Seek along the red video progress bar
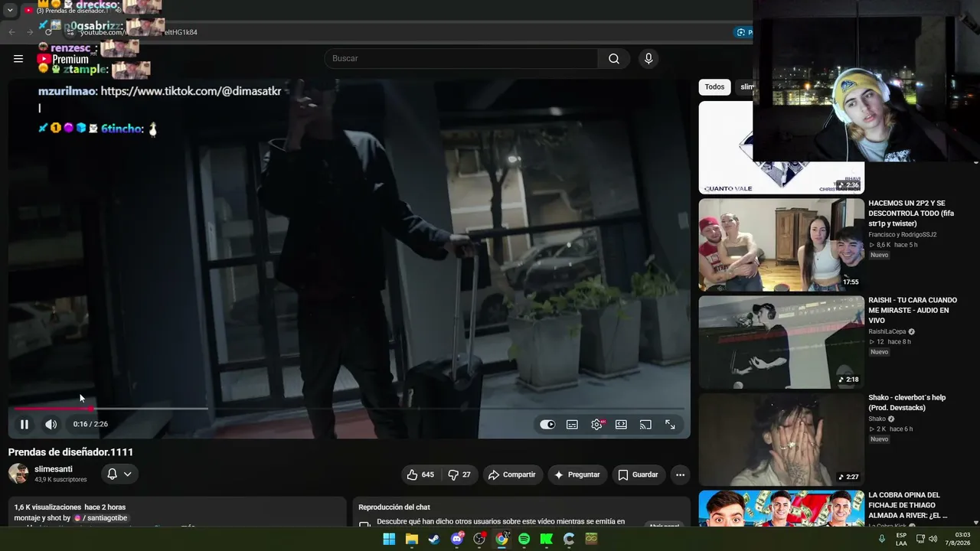980x551 pixels. [349, 409]
